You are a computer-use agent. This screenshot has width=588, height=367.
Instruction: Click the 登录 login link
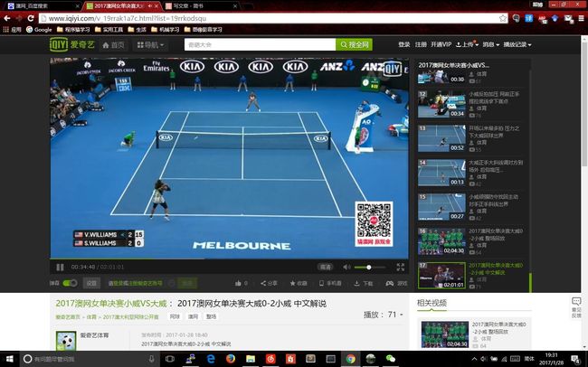[x=403, y=44]
